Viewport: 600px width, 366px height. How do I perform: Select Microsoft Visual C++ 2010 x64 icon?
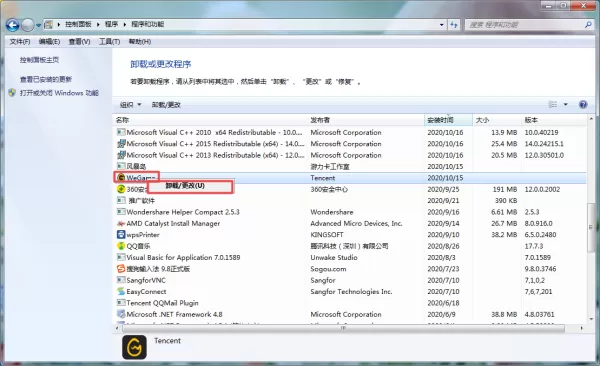121,132
